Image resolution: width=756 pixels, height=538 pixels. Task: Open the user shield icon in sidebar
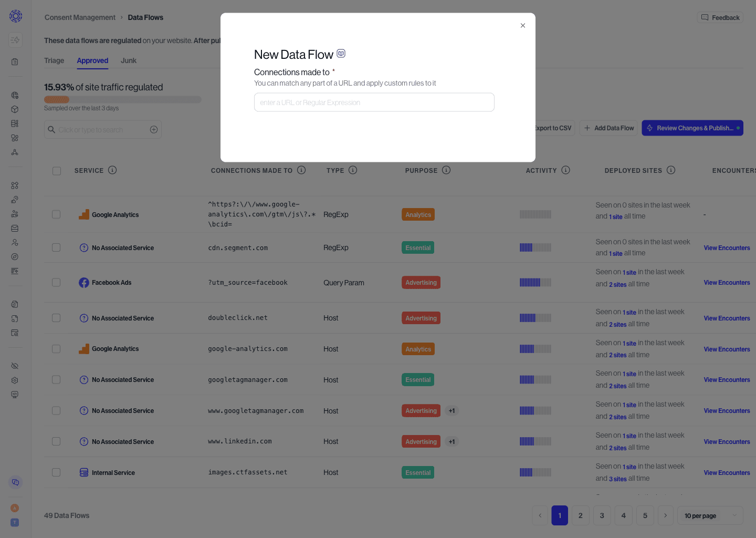click(x=15, y=243)
